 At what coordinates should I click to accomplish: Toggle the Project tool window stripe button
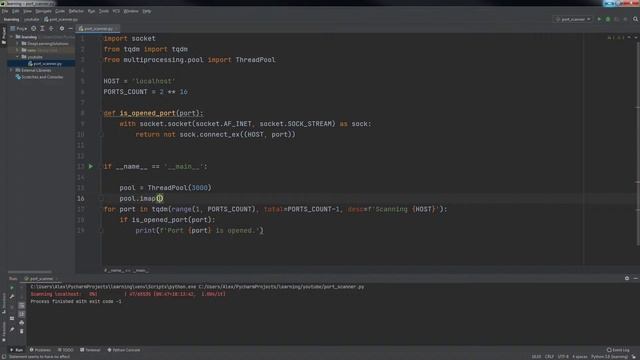pos(4,36)
